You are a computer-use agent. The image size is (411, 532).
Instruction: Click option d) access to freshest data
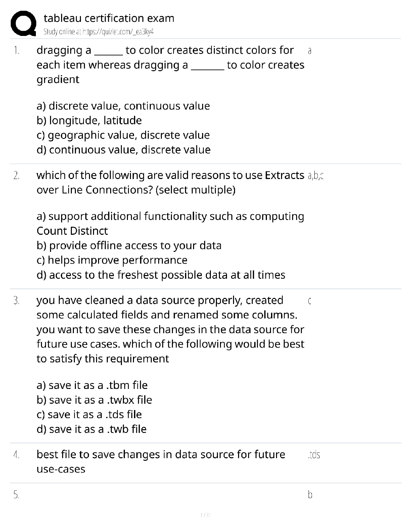click(161, 275)
